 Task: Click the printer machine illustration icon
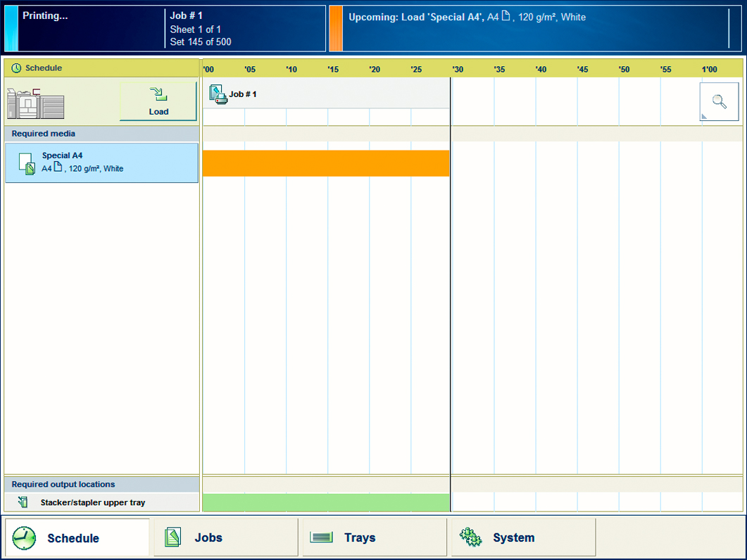tap(35, 104)
